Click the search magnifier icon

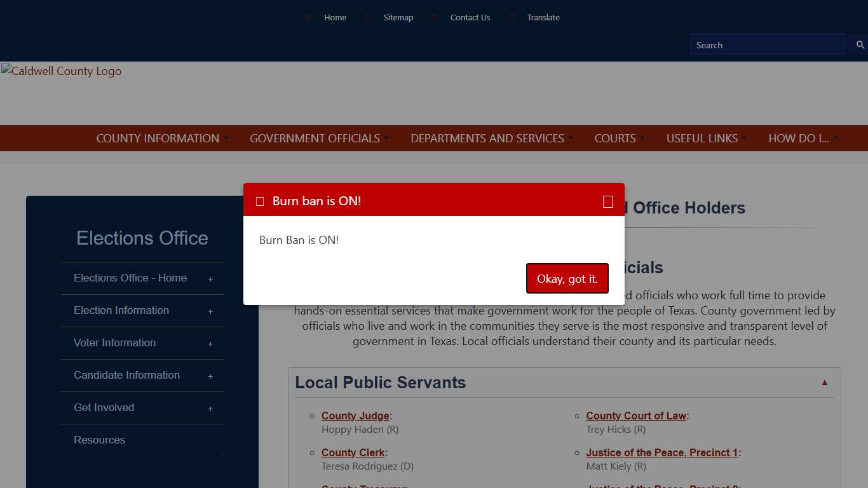[860, 44]
